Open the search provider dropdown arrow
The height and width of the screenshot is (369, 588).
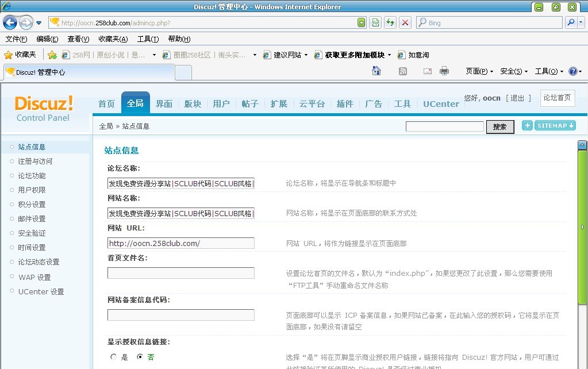581,22
